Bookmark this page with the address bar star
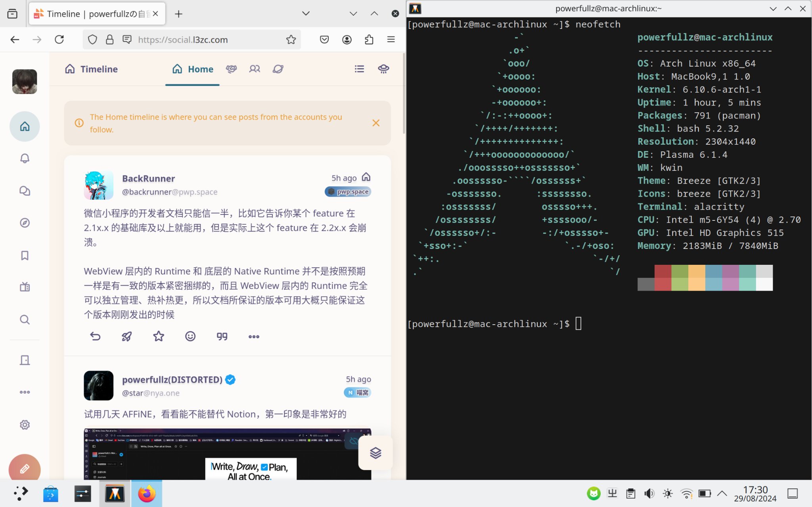 pos(291,40)
